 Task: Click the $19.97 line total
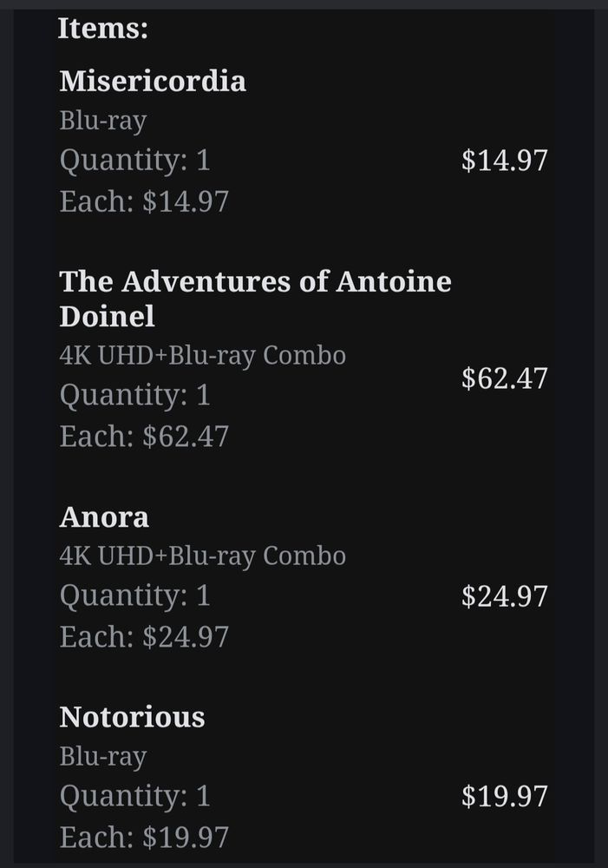(504, 797)
